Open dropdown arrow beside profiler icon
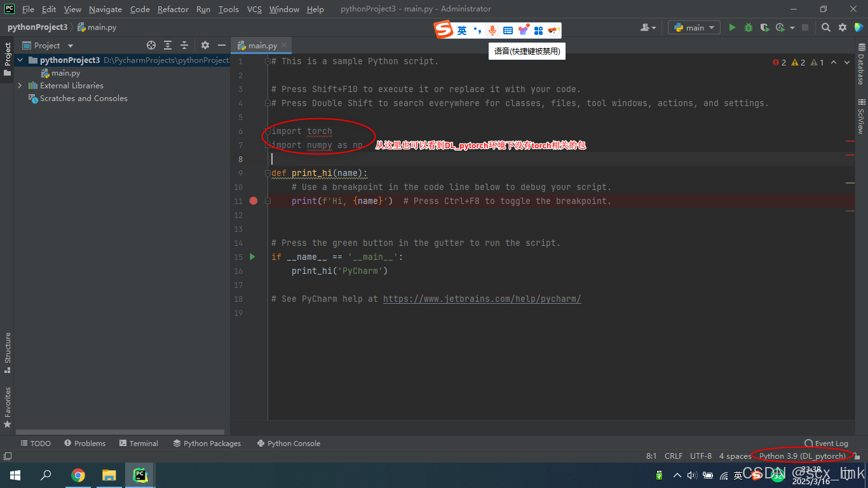The image size is (868, 488). tap(792, 27)
